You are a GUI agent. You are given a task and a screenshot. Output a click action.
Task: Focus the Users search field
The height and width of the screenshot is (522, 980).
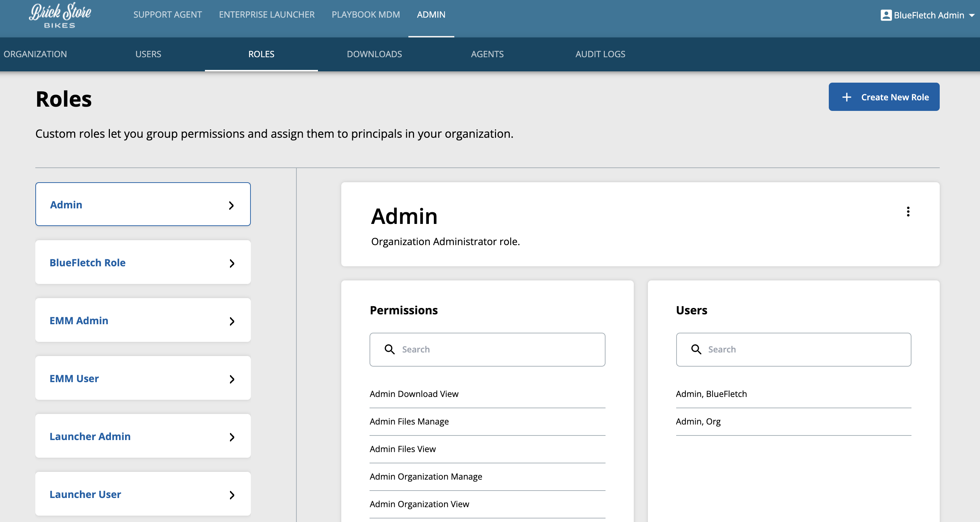(793, 350)
